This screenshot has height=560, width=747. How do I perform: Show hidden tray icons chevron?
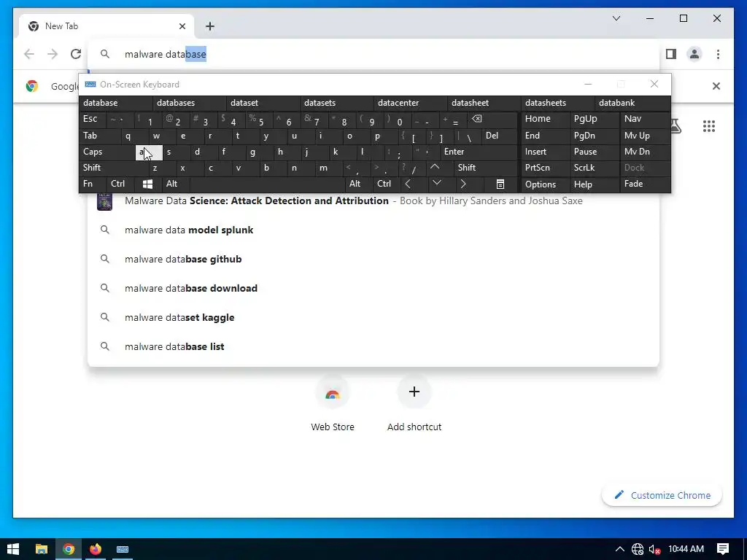pos(619,549)
